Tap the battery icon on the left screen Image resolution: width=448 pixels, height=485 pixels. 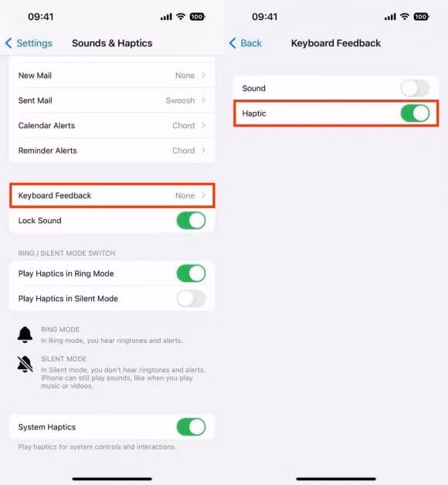click(198, 17)
